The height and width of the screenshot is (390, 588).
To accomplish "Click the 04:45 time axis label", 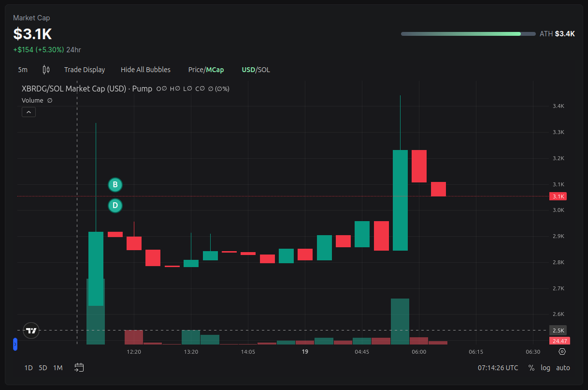I will [x=362, y=352].
